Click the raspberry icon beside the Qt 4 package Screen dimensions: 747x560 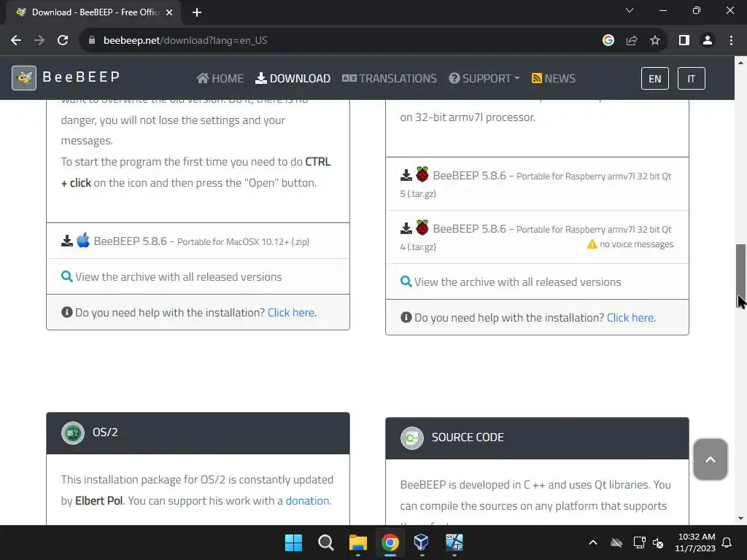click(x=422, y=227)
